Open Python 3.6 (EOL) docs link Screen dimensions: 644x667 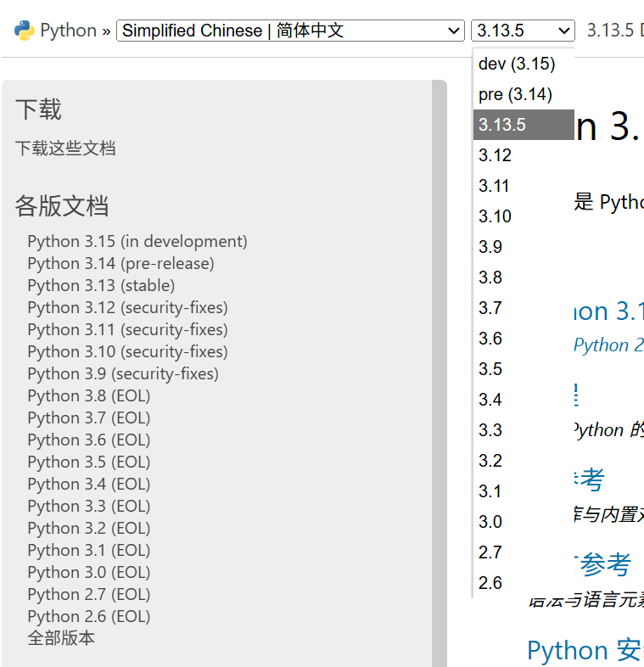(89, 440)
